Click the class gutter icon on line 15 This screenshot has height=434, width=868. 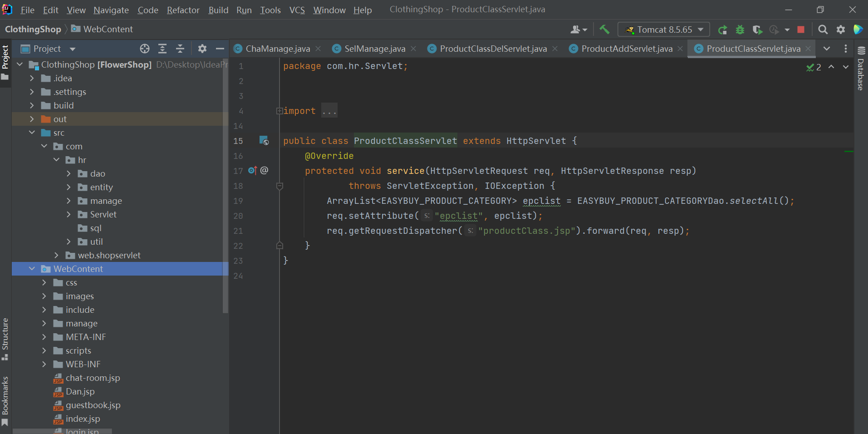[x=264, y=141]
